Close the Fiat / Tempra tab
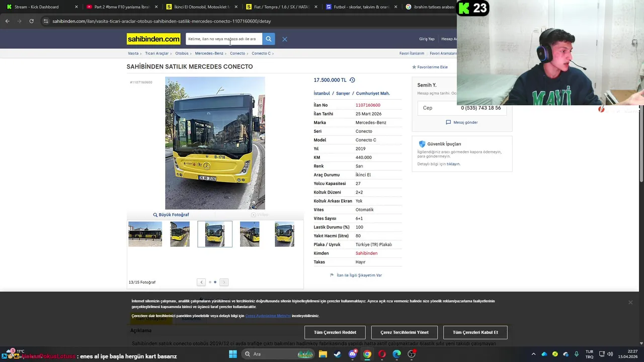The image size is (644, 362). 316,7
